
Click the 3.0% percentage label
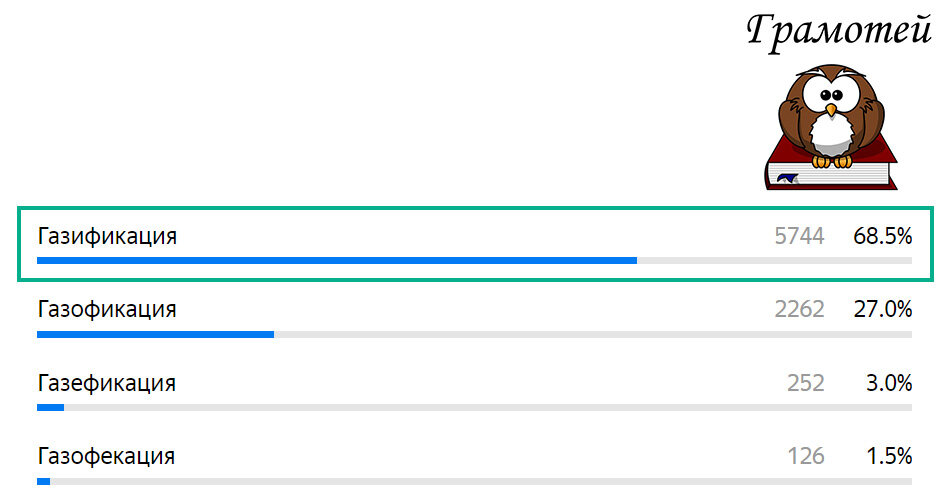(889, 383)
